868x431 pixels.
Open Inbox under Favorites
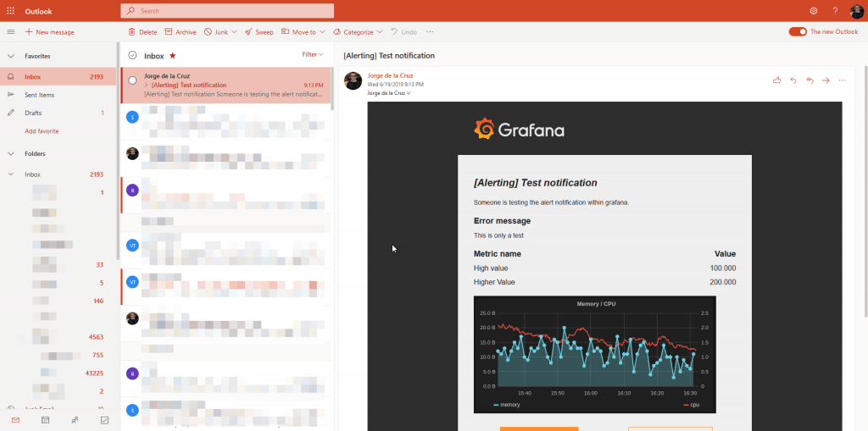click(x=58, y=77)
